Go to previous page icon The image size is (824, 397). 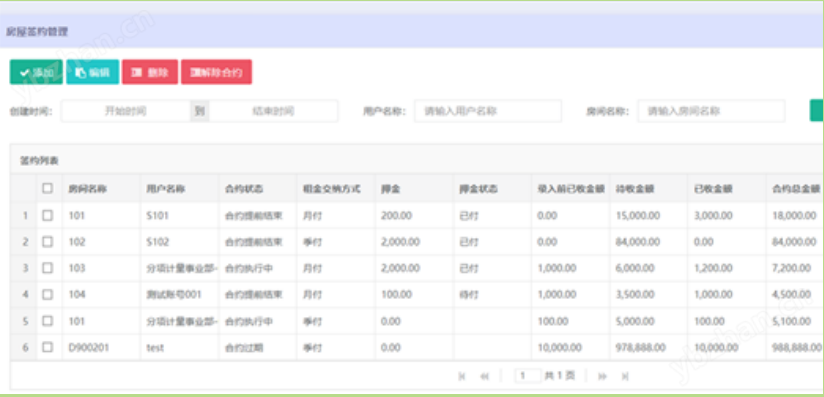click(485, 376)
